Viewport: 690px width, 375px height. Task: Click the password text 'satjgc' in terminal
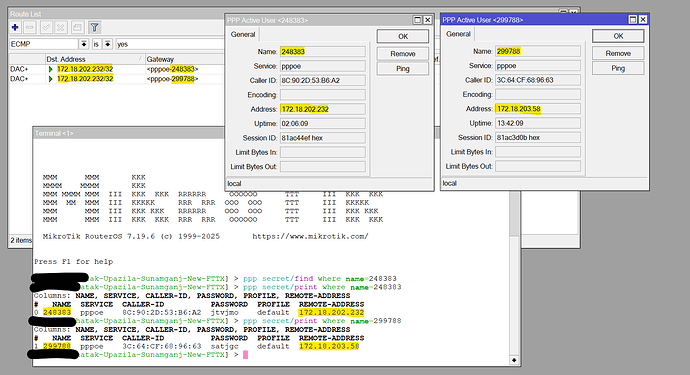(x=224, y=346)
